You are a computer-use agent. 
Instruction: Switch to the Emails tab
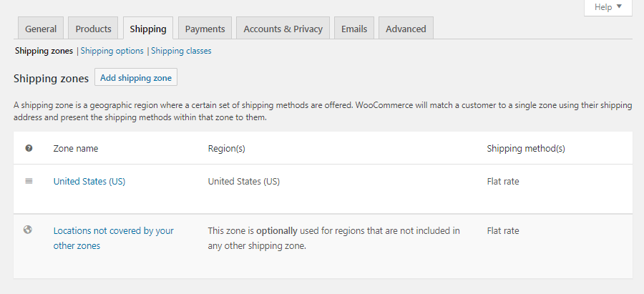pyautogui.click(x=354, y=29)
